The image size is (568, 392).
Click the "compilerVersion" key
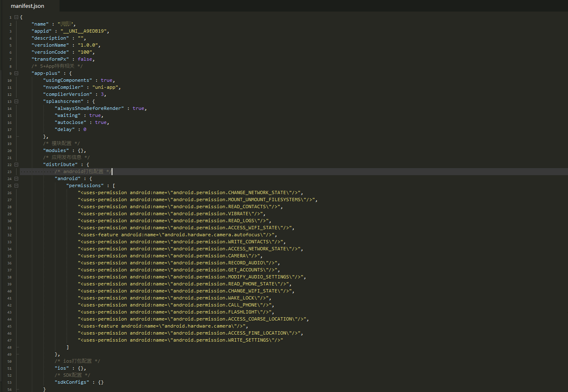click(x=67, y=94)
